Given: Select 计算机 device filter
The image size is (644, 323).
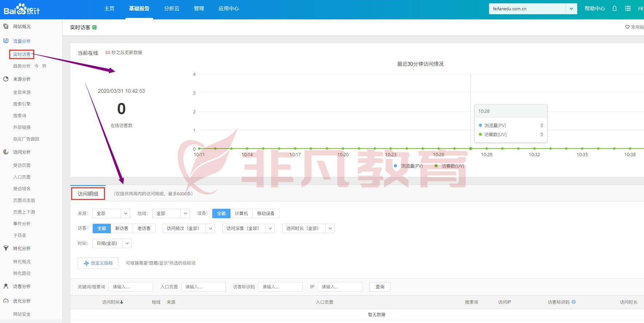Looking at the screenshot, I should coord(241,213).
